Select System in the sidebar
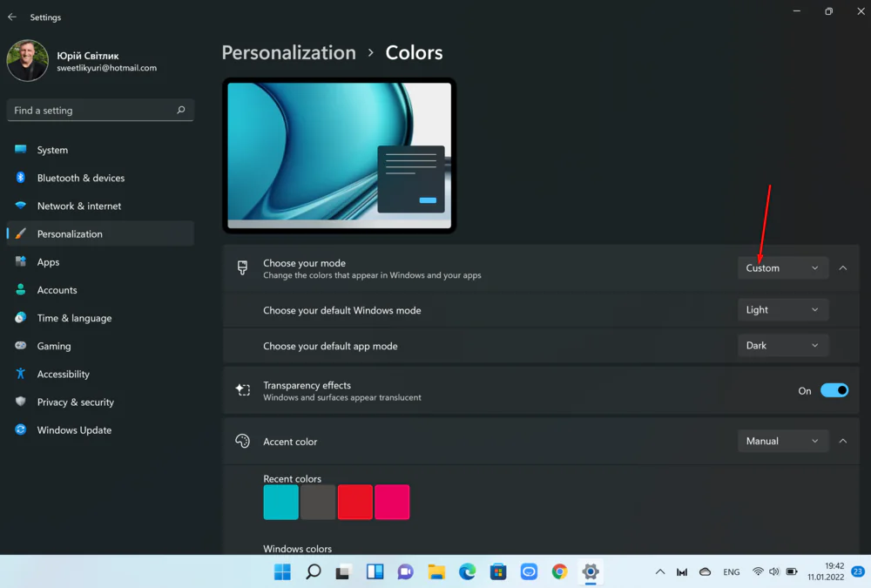 click(x=52, y=150)
